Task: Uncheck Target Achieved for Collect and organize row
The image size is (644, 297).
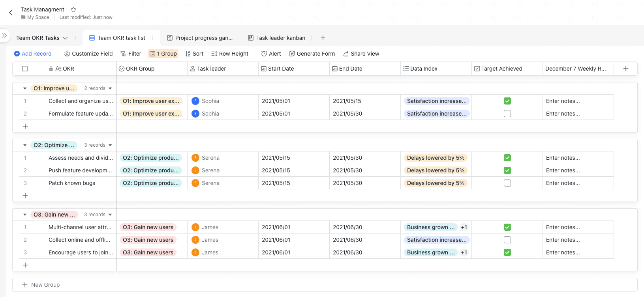Action: (507, 101)
